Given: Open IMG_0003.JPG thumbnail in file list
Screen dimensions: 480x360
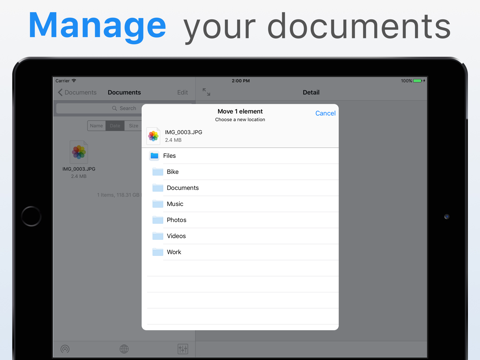Looking at the screenshot, I should click(79, 152).
